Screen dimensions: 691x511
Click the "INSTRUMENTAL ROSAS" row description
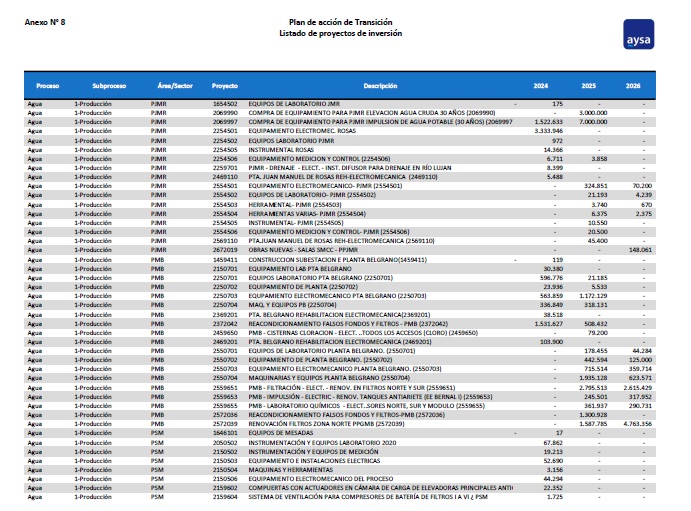(x=280, y=149)
